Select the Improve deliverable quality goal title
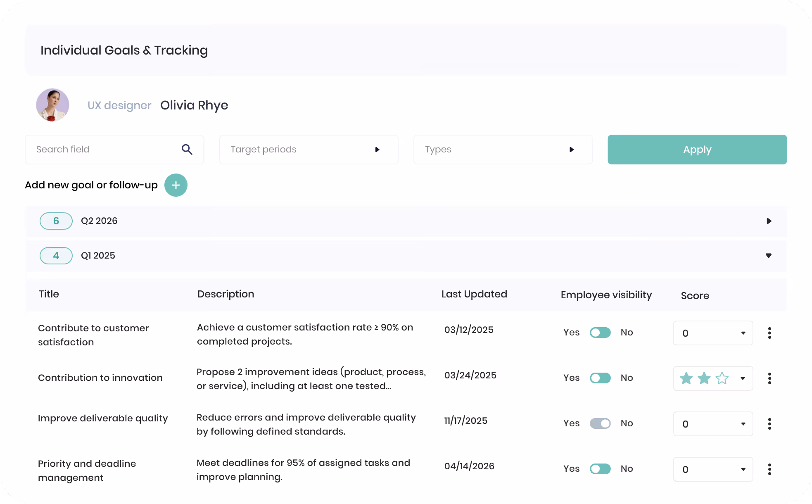 (x=103, y=418)
